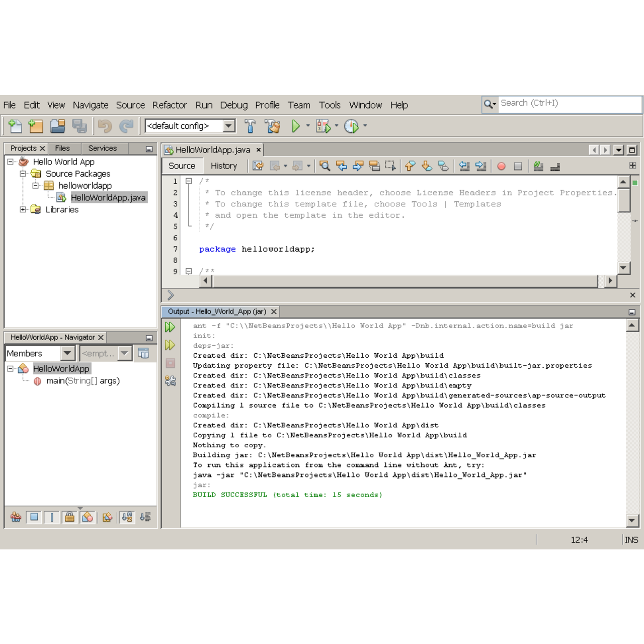Toggle a bookmark on the current line
Viewport: 644px width, 644px height.
tap(443, 166)
